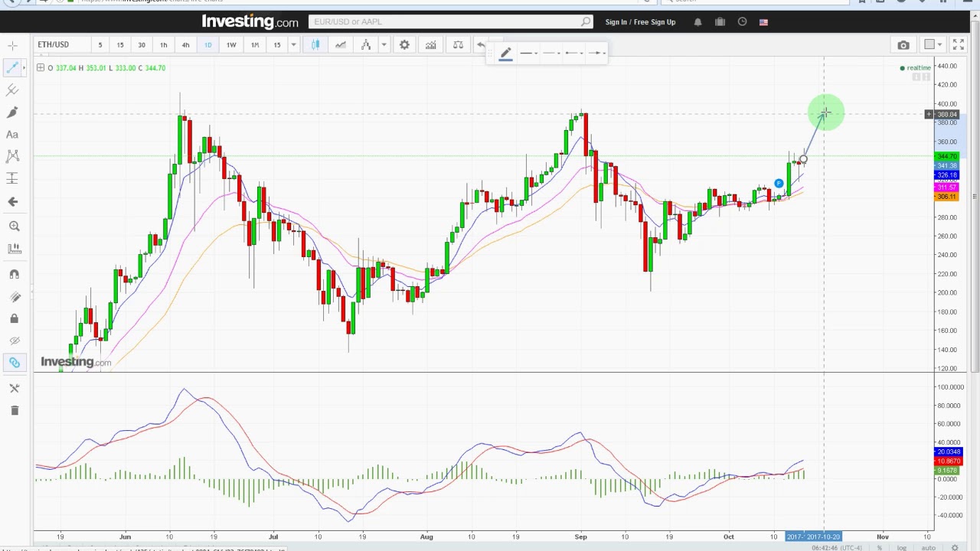Image resolution: width=980 pixels, height=551 pixels.
Task: Switch to the 1W timeframe
Action: pos(231,45)
